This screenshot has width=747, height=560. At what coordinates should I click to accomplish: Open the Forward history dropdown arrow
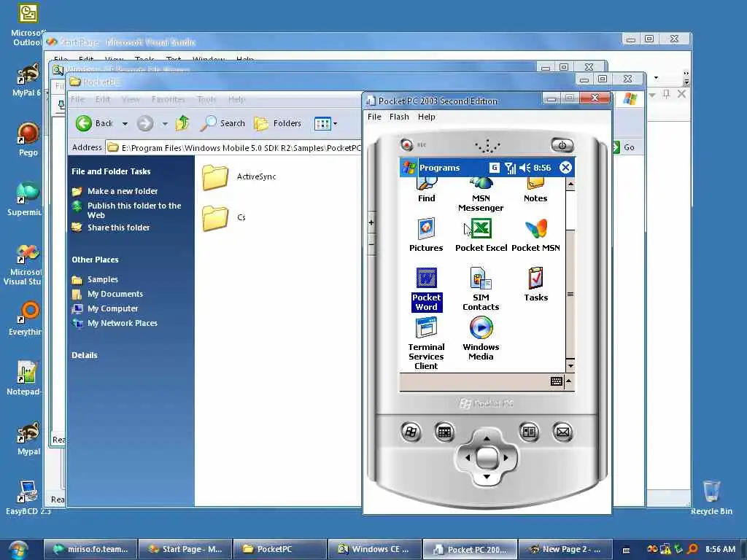click(x=165, y=124)
